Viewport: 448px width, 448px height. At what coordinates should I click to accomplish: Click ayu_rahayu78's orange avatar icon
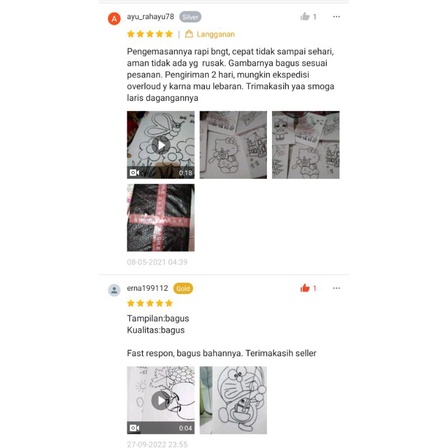[x=114, y=19]
